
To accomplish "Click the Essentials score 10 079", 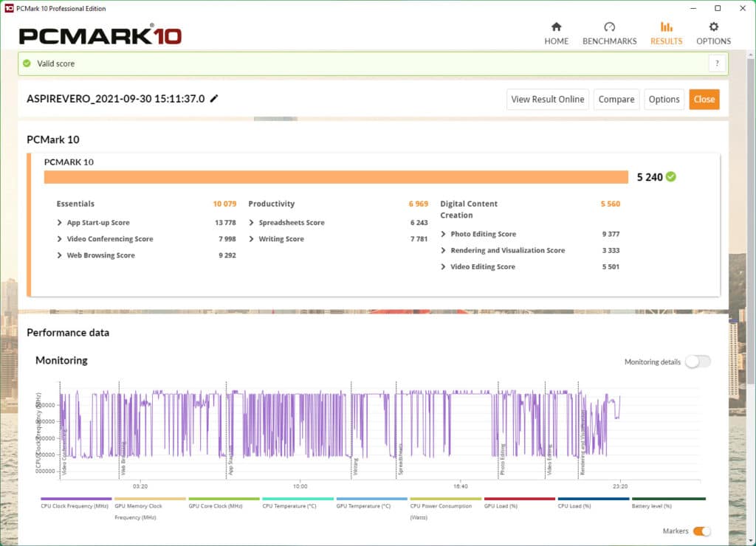I will point(224,204).
